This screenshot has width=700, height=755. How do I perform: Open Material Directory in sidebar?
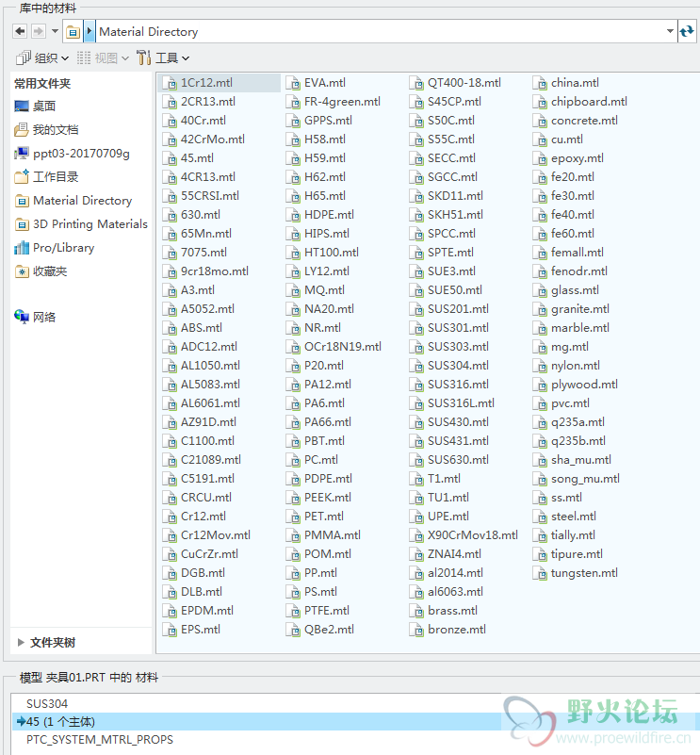73,201
